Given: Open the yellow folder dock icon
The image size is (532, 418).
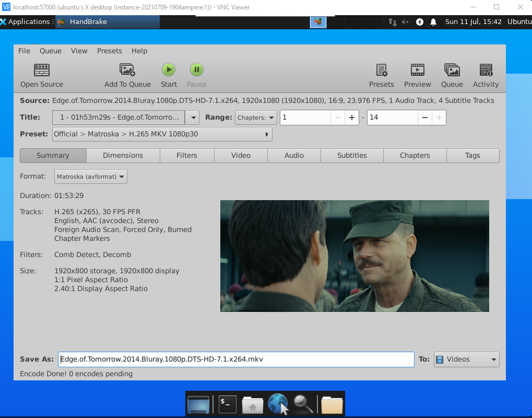Looking at the screenshot, I should point(332,405).
